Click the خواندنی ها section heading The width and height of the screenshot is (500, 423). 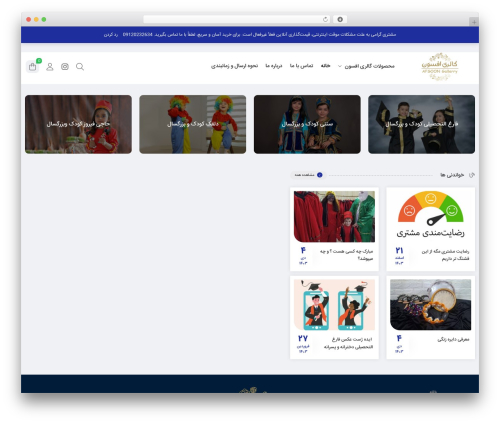[452, 175]
